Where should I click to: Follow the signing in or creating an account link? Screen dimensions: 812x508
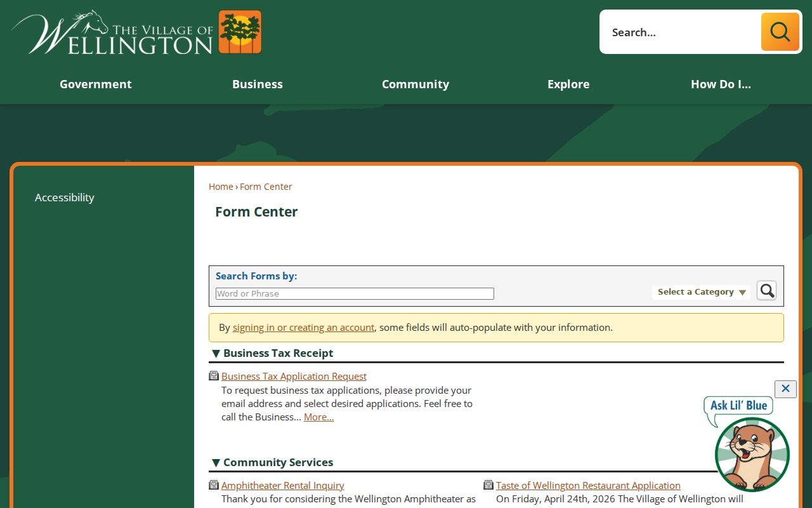(x=303, y=328)
